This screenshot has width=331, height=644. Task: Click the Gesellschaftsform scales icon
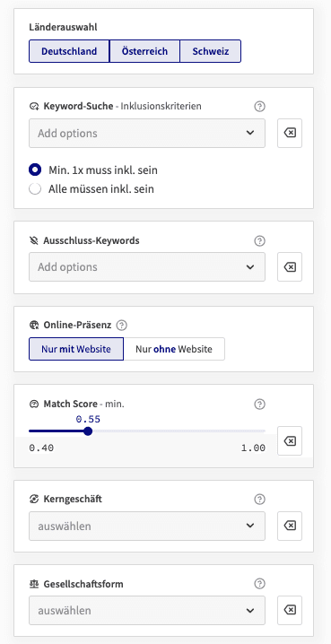34,584
